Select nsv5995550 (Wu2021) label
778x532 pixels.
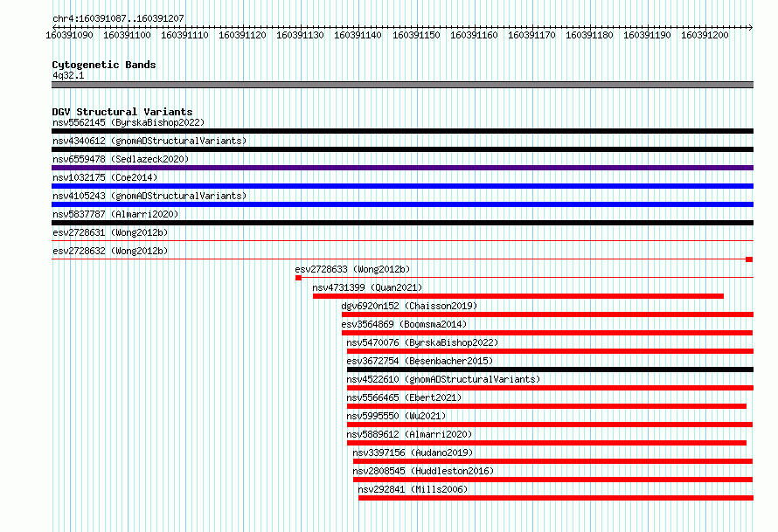pos(396,416)
